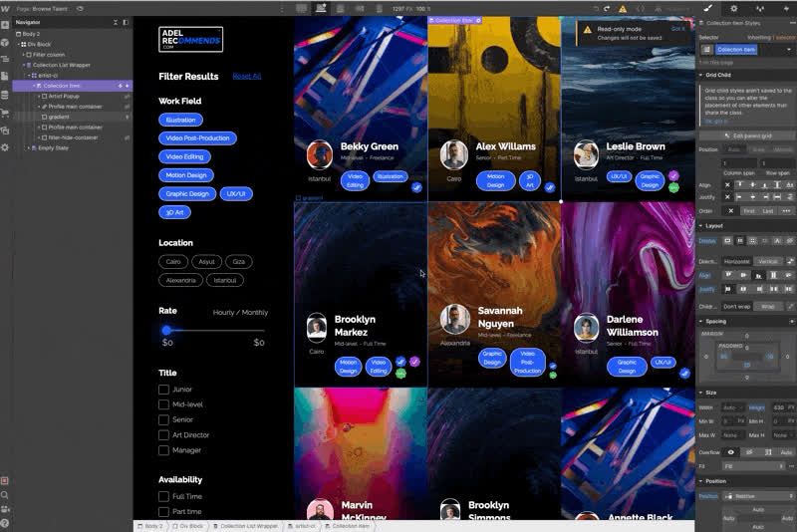Viewport: 797px width, 532px height.
Task: Open the Element Settings gear tab
Action: [x=734, y=8]
